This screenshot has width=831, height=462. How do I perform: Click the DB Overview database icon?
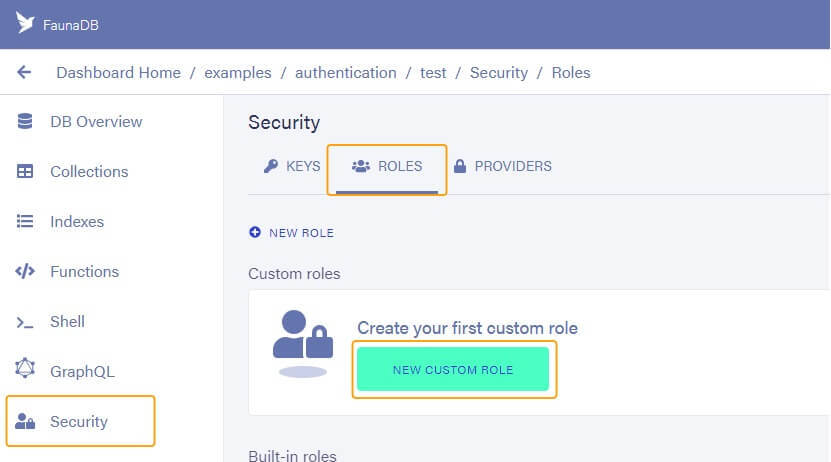click(x=26, y=122)
